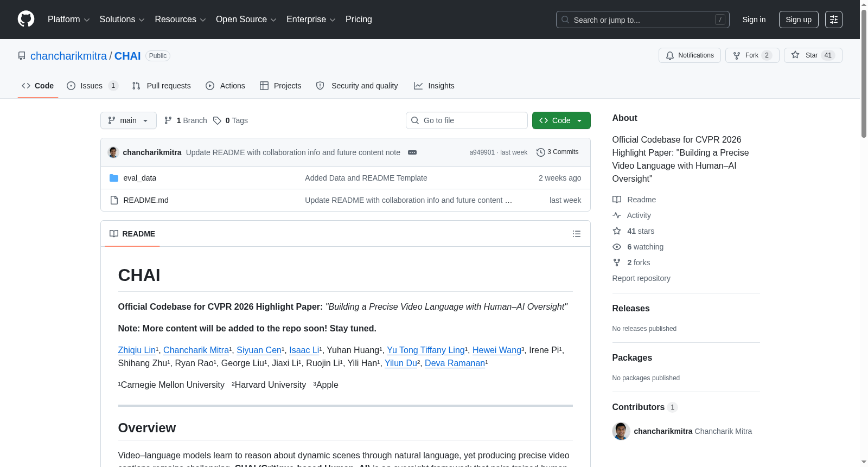This screenshot has height=467, width=868.
Task: Fork the repository
Action: 752,55
